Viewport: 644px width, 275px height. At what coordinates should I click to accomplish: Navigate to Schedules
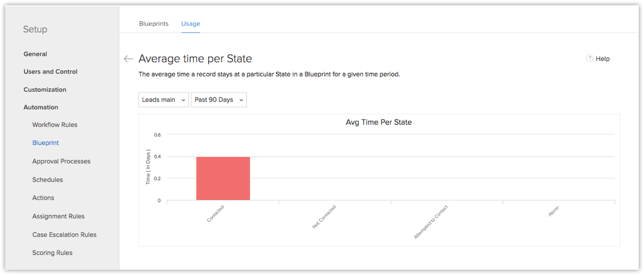48,180
